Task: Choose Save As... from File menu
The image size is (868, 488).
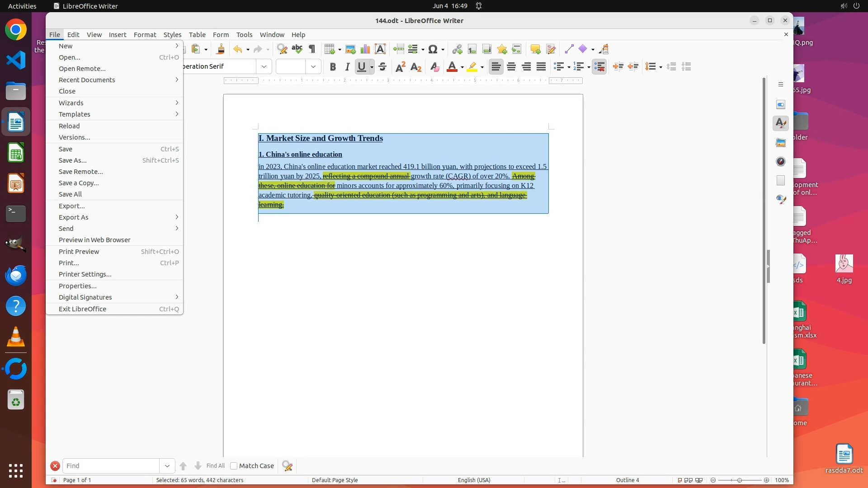Action: click(73, 160)
